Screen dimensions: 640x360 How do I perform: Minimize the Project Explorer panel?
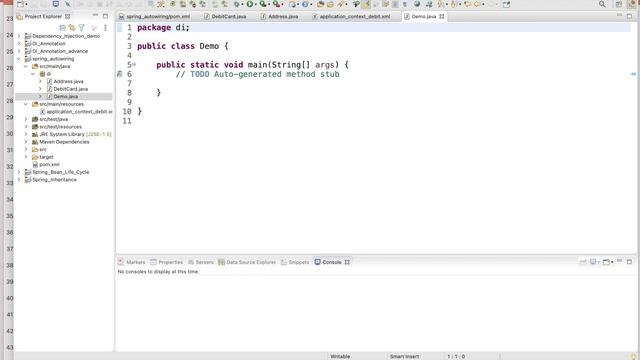coord(95,16)
